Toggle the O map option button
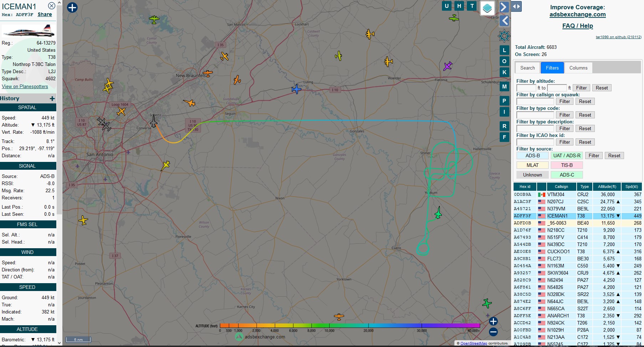Viewport: 644px width, 347px height. pyautogui.click(x=504, y=61)
